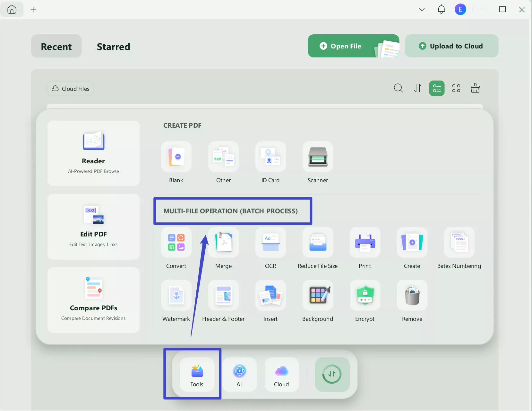The image size is (532, 411).
Task: Switch to the Recent tab
Action: coord(56,46)
